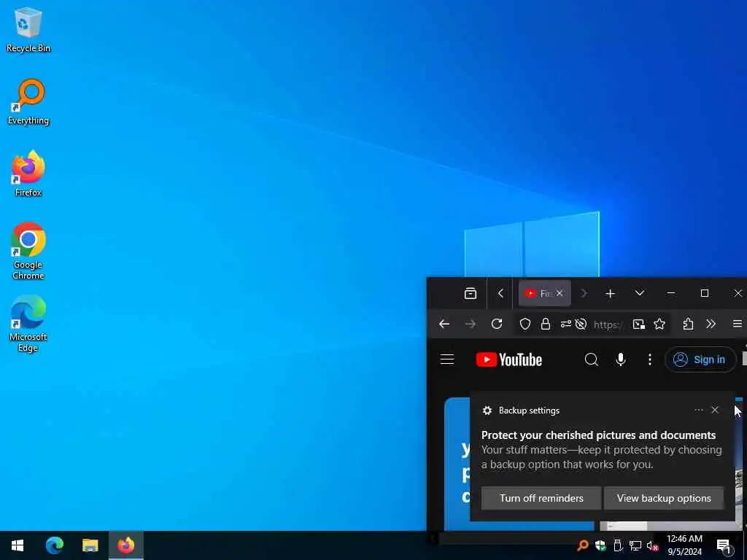Click the autoplay blocked icon
This screenshot has height=560, width=747.
pos(581,324)
